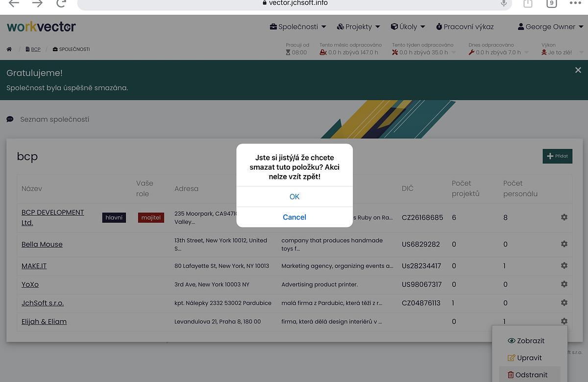
Task: Confirm deletion with OK button
Action: pos(294,197)
